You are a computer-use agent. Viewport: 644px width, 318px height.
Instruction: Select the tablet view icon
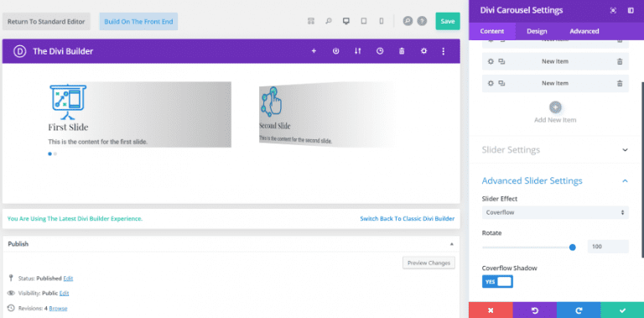click(x=363, y=21)
